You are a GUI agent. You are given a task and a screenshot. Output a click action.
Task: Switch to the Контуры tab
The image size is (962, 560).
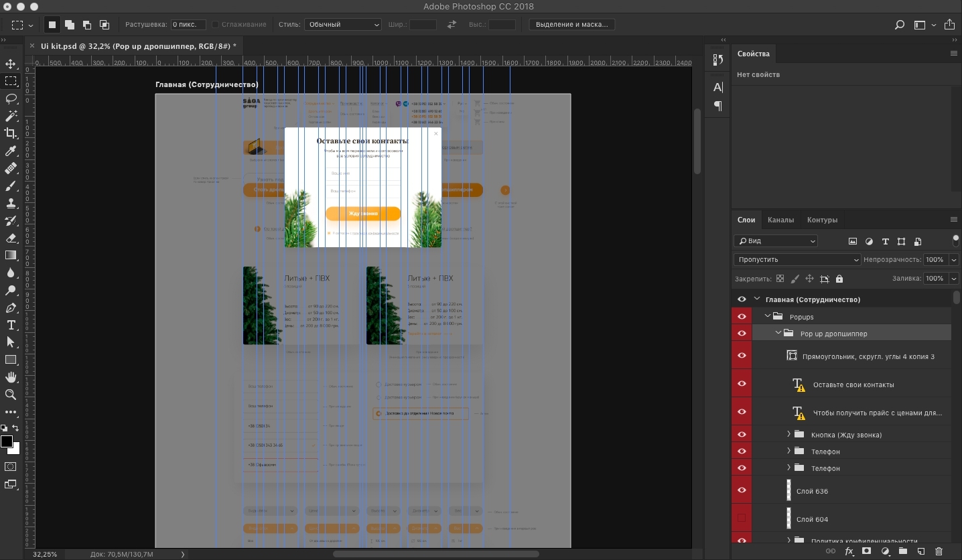coord(822,220)
